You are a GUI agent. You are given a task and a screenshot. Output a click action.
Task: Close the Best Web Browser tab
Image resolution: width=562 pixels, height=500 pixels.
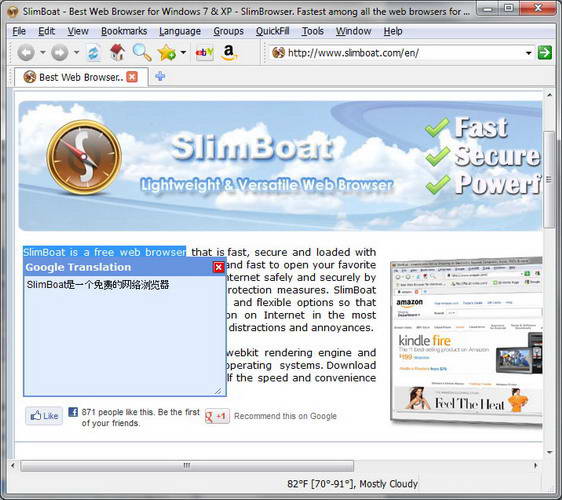[132, 77]
